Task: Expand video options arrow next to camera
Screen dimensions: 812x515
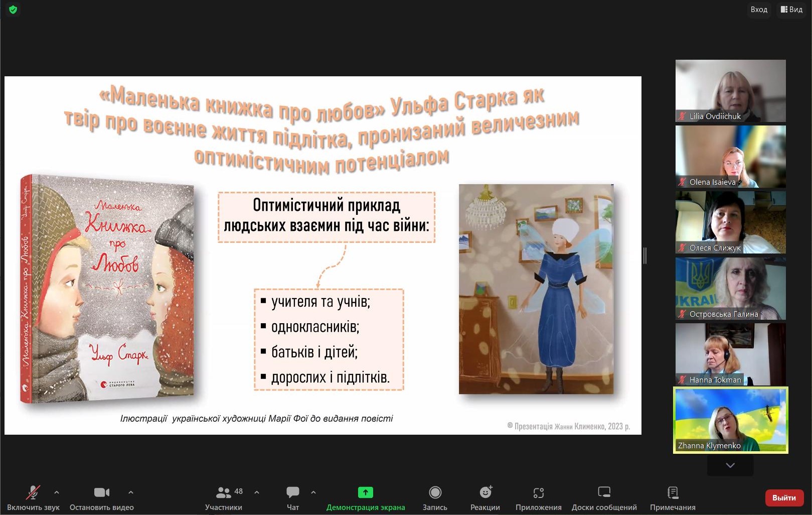Action: tap(131, 492)
